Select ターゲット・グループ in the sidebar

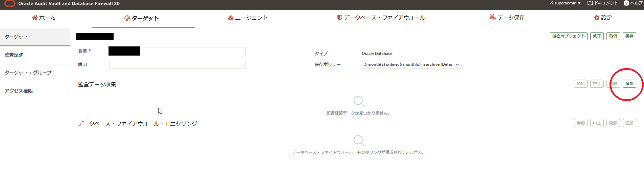click(35, 73)
